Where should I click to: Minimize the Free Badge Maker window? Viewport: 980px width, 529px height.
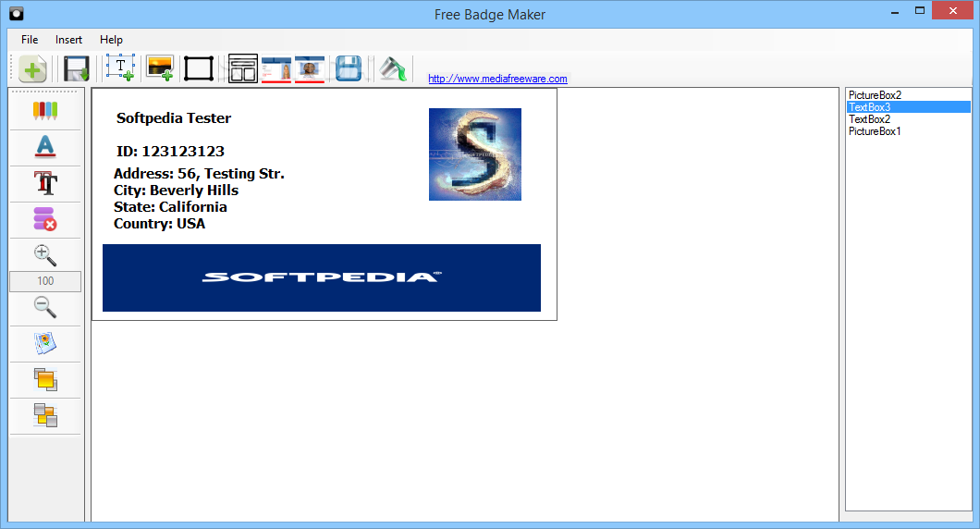click(x=895, y=11)
